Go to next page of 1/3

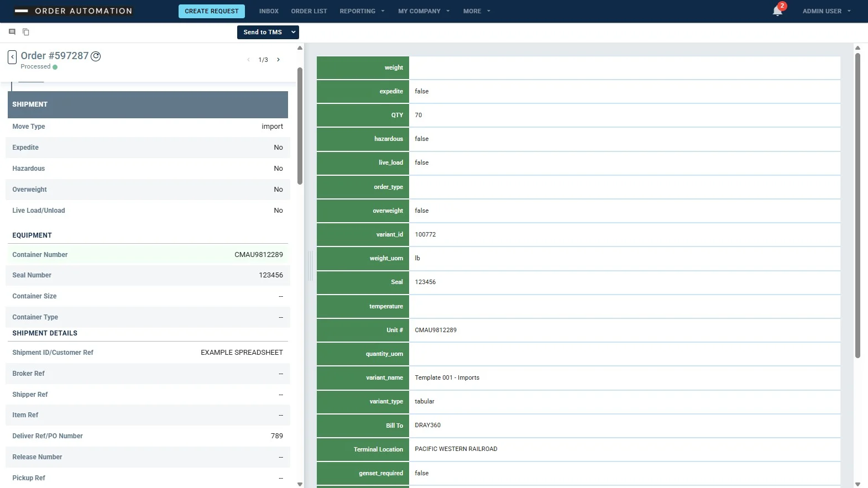[278, 60]
